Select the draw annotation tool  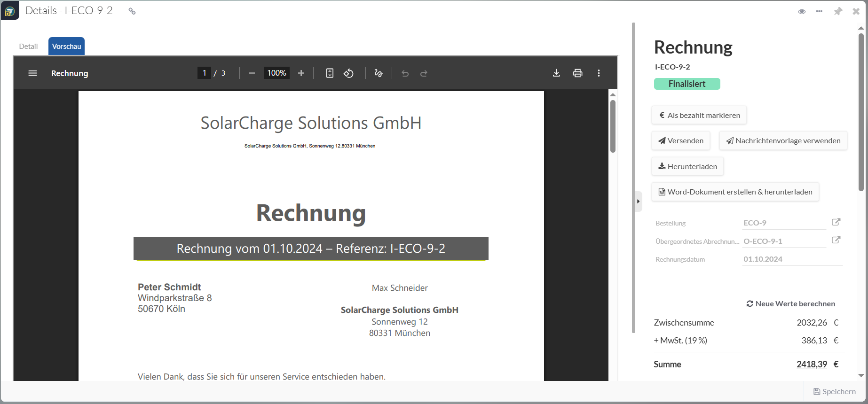379,73
